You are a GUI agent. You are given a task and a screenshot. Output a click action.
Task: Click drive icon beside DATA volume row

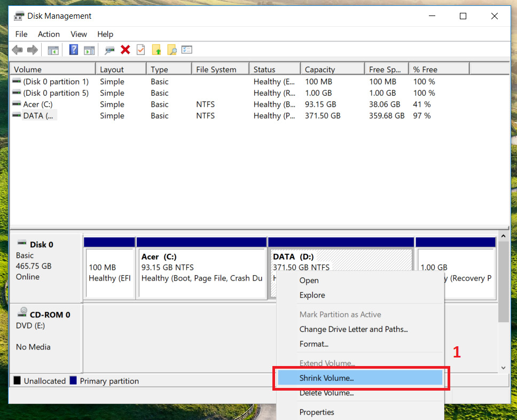coord(17,115)
